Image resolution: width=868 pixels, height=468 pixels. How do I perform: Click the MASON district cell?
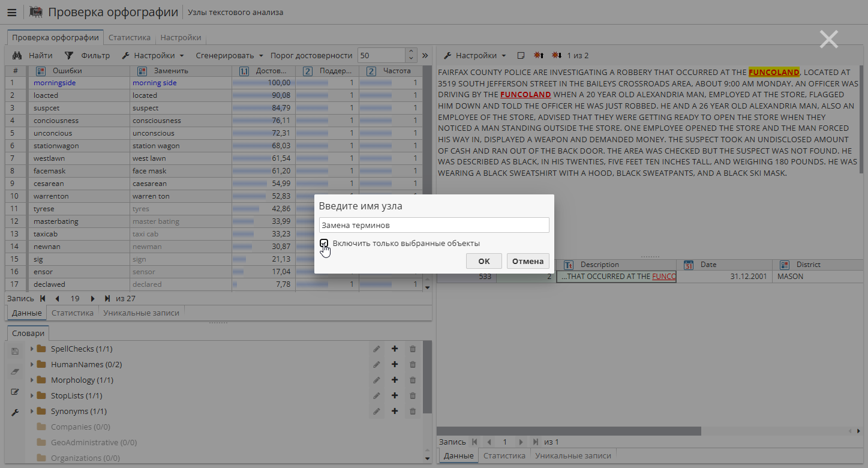coord(818,277)
